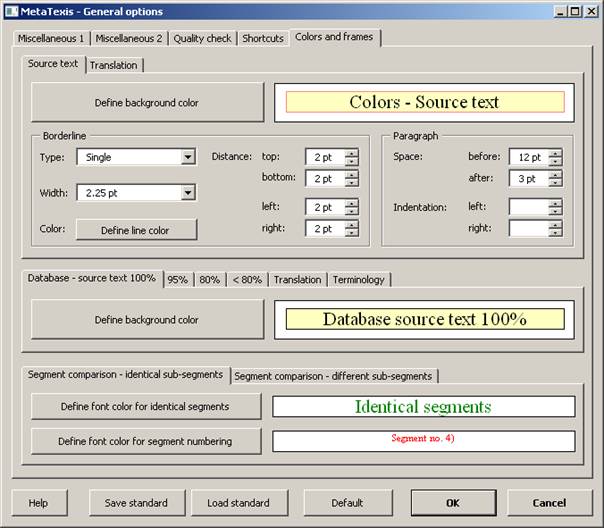Increase the top distance value
The height and width of the screenshot is (528, 604).
351,153
